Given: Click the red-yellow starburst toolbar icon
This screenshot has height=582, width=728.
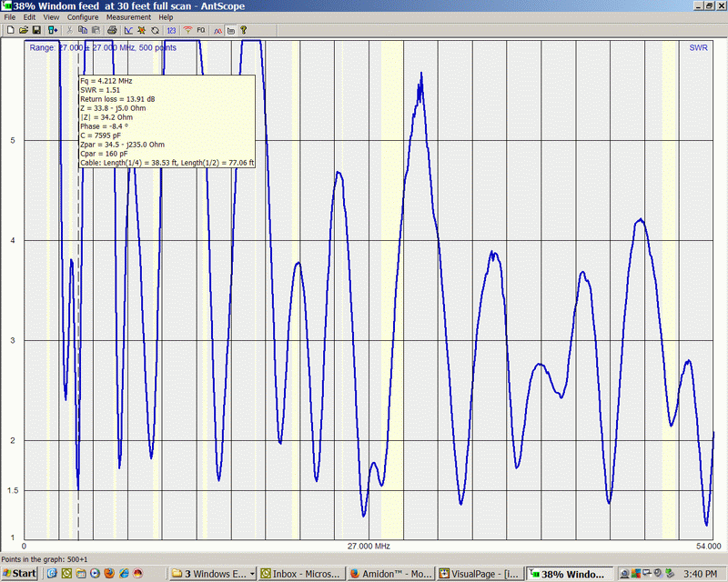Looking at the screenshot, I should [142, 30].
